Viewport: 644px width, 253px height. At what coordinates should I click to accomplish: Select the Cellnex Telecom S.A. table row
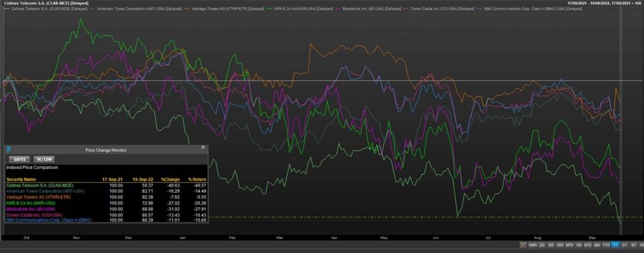[x=36, y=186]
